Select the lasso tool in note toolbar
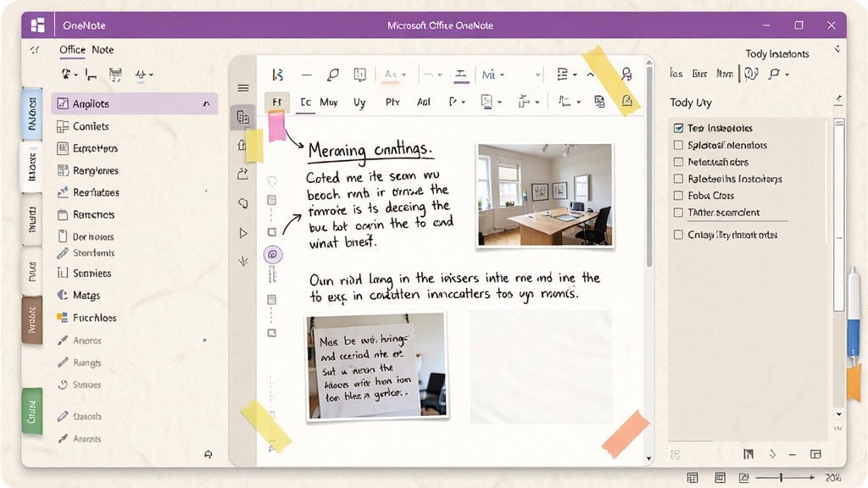The image size is (868, 488). pyautogui.click(x=332, y=75)
